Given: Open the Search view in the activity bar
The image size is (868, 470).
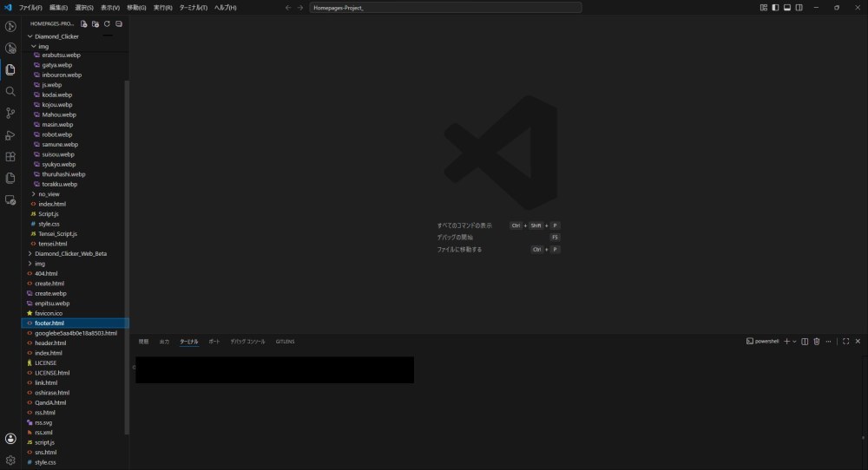Looking at the screenshot, I should pyautogui.click(x=10, y=91).
